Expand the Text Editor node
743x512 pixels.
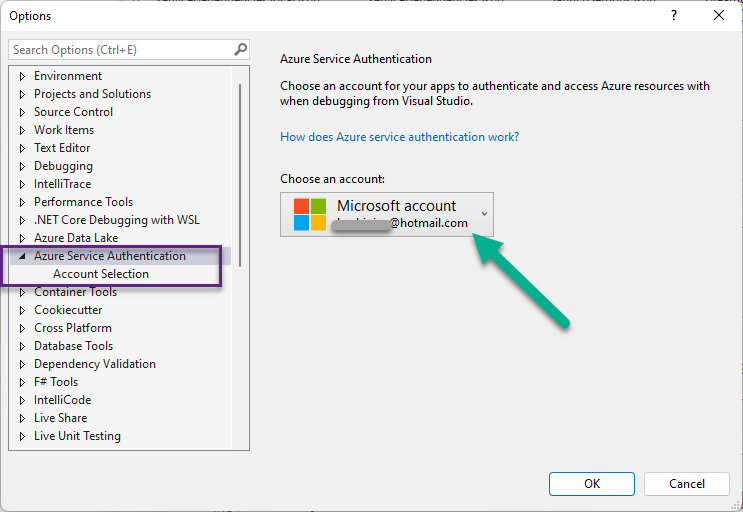pos(22,148)
